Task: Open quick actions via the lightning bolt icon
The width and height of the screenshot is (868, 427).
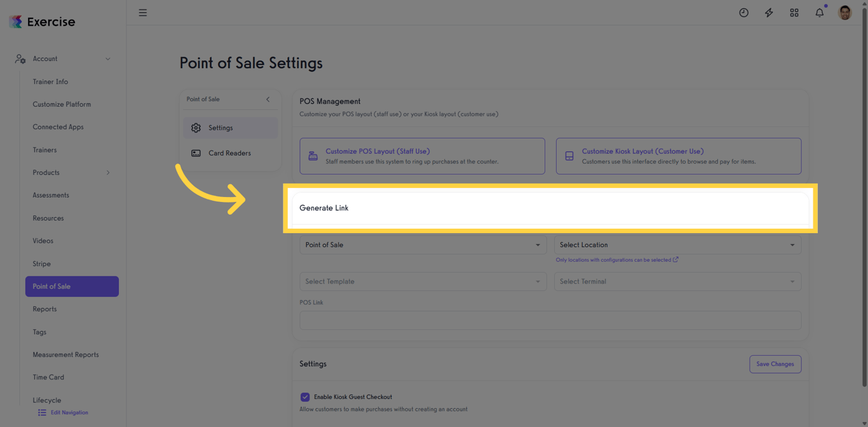Action: 769,12
